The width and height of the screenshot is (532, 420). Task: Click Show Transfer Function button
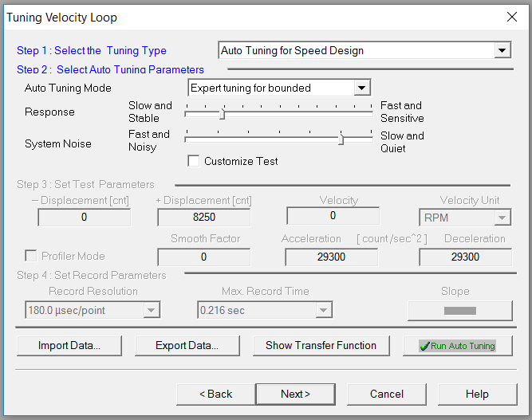[x=321, y=345]
